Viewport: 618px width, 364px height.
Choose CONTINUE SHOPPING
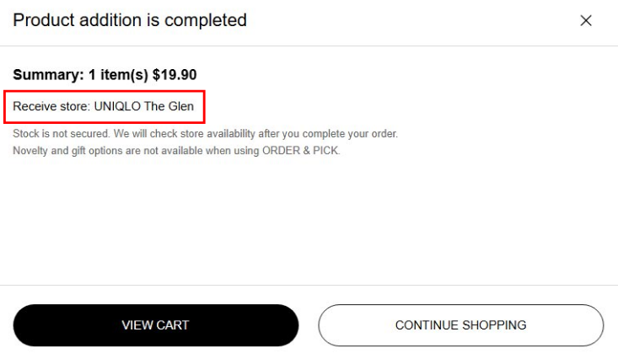coord(460,325)
